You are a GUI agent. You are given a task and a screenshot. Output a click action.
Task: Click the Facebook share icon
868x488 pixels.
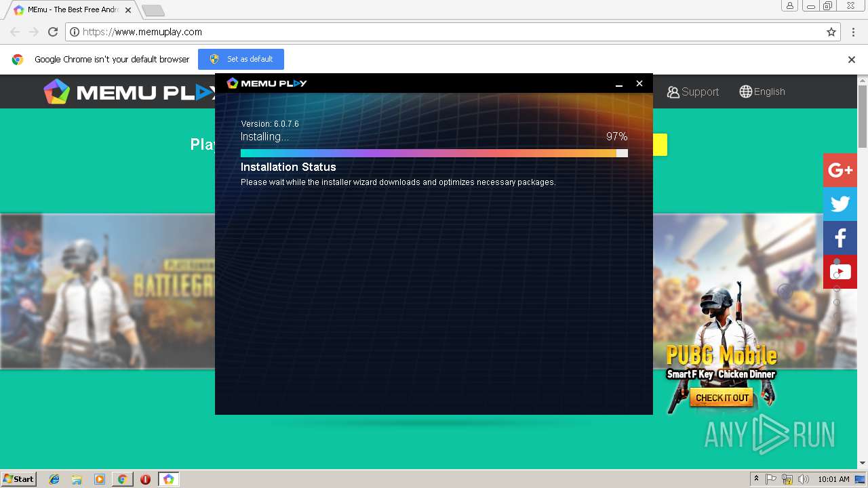point(840,238)
